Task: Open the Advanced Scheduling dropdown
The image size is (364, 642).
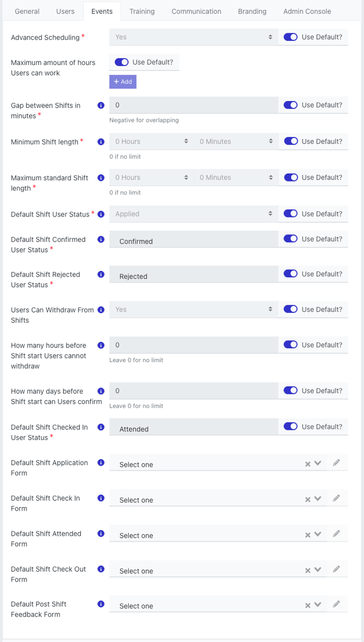Action: click(194, 37)
